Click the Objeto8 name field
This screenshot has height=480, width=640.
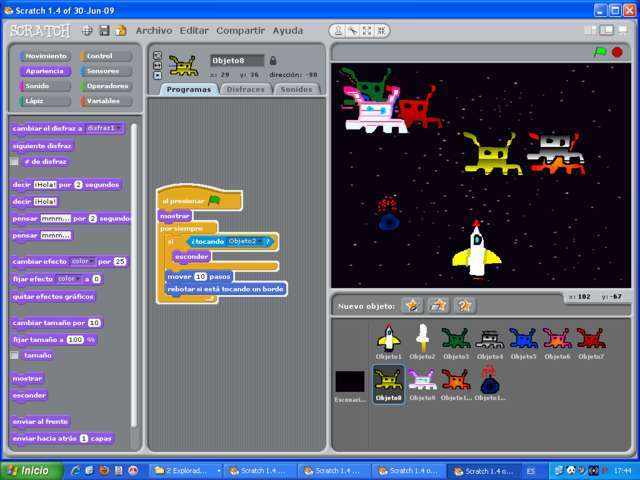[x=237, y=61]
